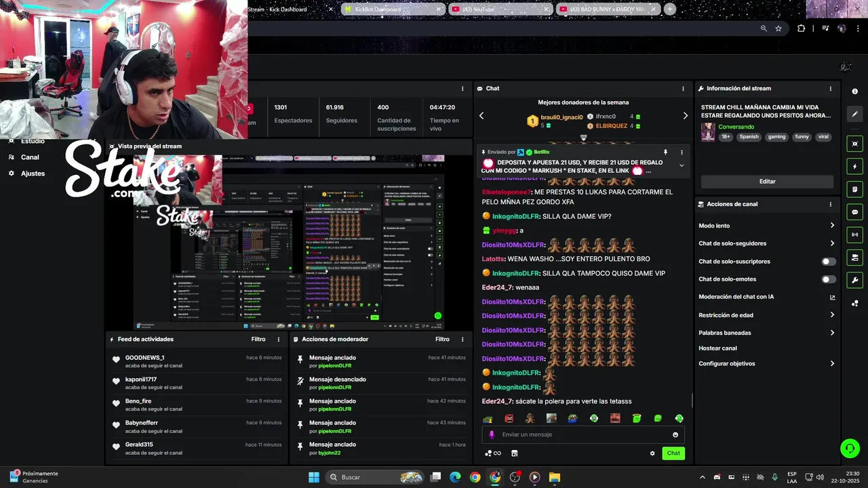Click the purple microphone icon in message box
This screenshot has height=488, width=868.
tap(492, 434)
